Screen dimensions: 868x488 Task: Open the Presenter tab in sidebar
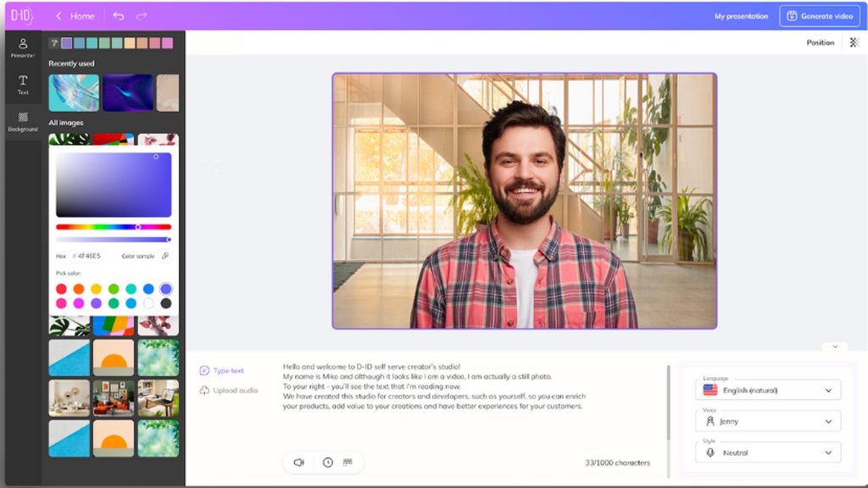[x=23, y=47]
